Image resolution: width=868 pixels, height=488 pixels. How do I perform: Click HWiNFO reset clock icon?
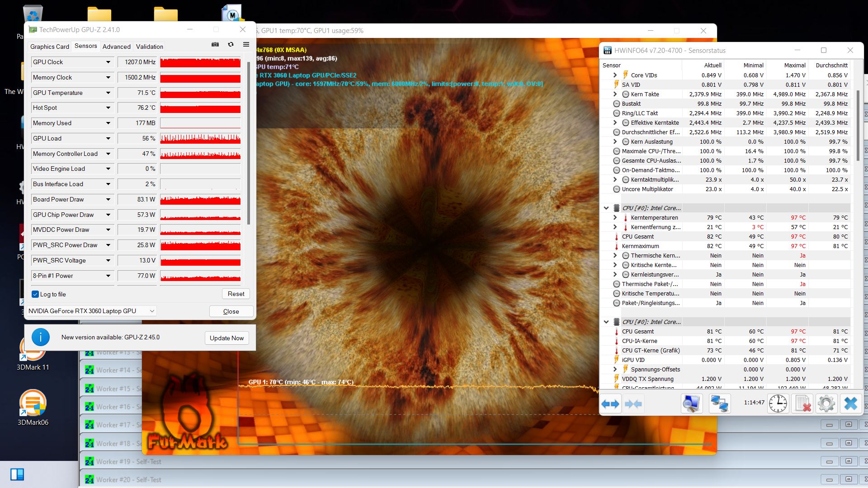click(x=778, y=404)
